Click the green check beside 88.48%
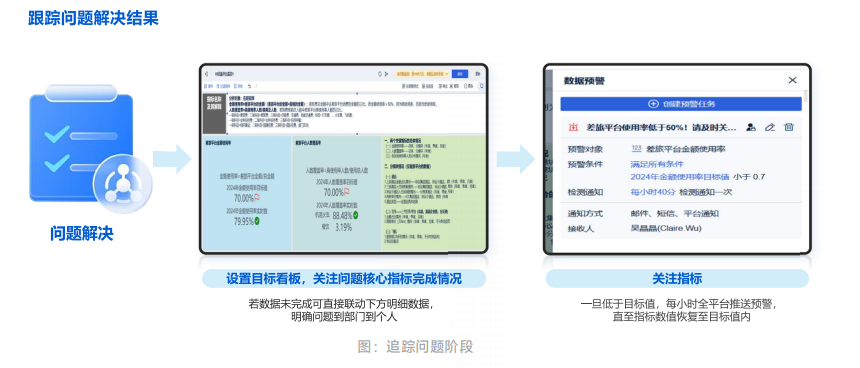 356,214
